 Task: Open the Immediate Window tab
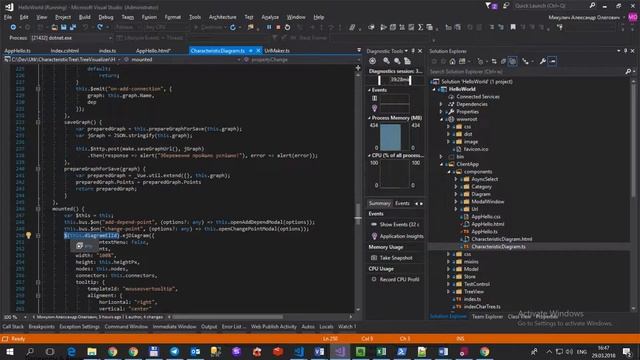(x=174, y=327)
